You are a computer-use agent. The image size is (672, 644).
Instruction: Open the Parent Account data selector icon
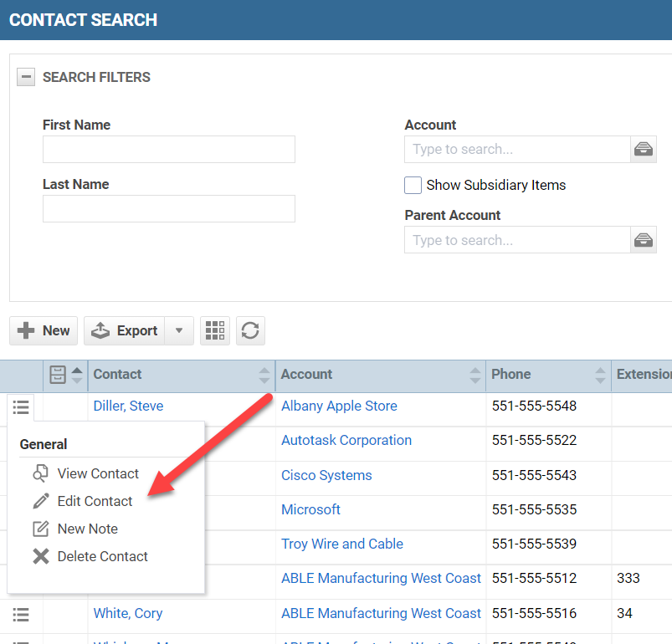click(x=644, y=240)
